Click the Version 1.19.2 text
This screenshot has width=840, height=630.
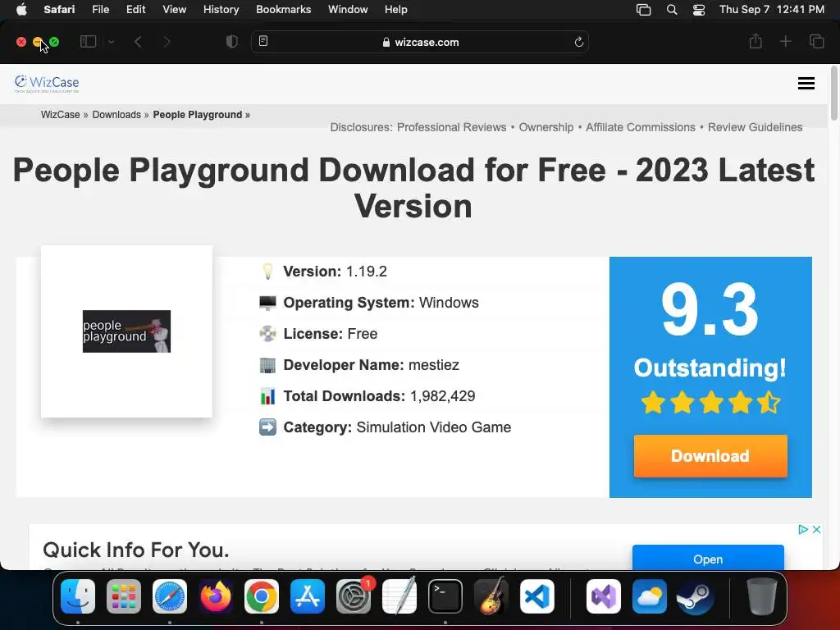point(335,272)
